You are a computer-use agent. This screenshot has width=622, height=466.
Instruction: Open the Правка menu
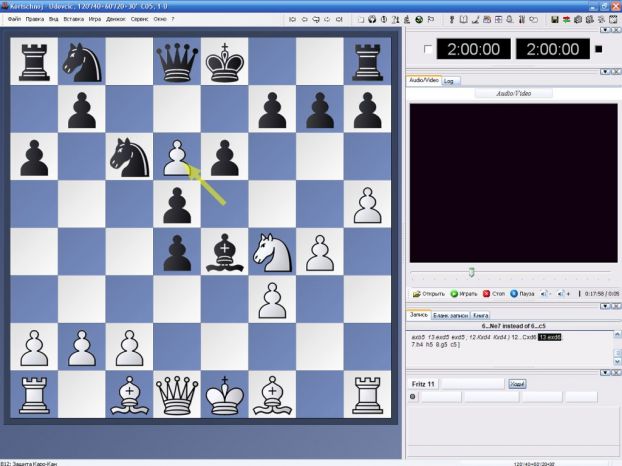pyautogui.click(x=35, y=19)
